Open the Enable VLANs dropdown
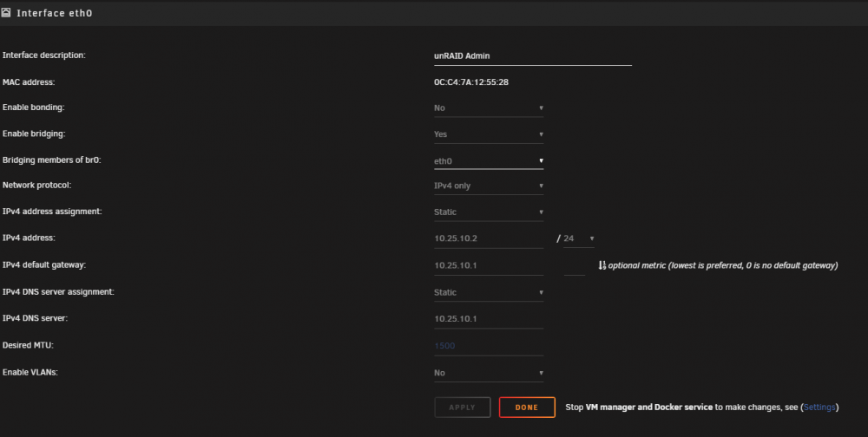Viewport: 868px width, 437px height. click(488, 373)
